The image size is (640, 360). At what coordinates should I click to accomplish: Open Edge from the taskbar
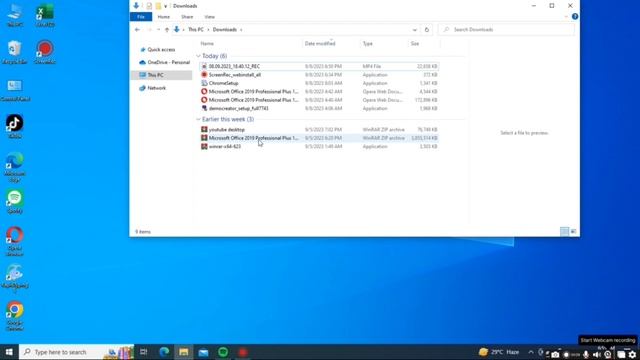click(164, 352)
